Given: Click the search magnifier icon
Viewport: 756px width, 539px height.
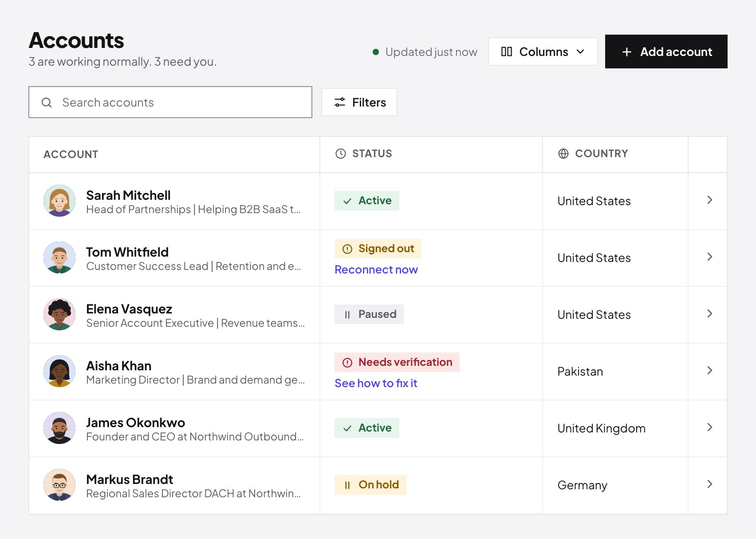Looking at the screenshot, I should [x=47, y=103].
